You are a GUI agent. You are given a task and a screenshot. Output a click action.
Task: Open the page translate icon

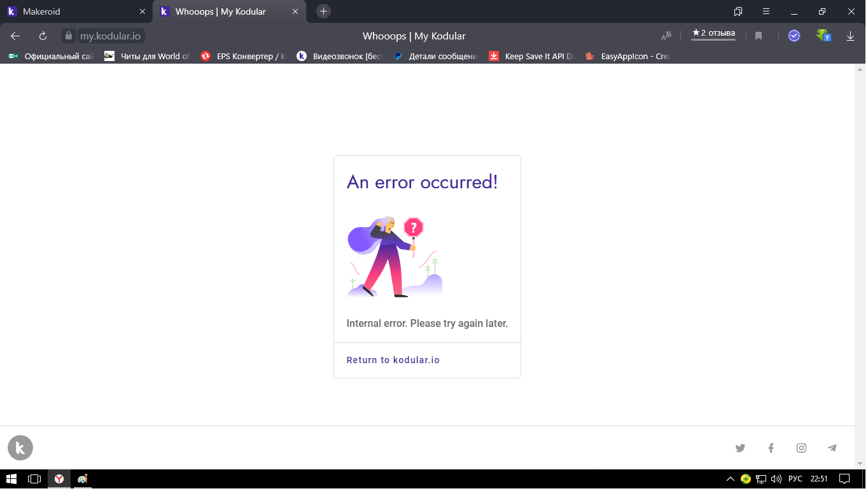click(x=666, y=36)
